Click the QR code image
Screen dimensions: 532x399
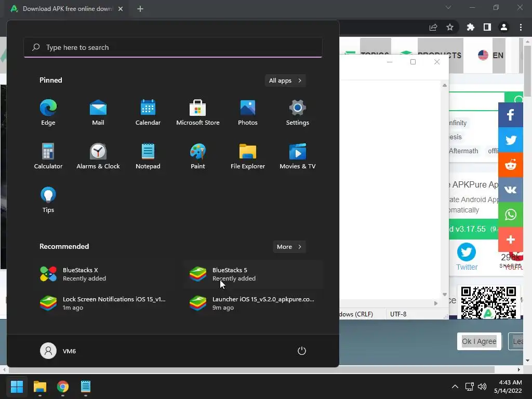tap(488, 303)
